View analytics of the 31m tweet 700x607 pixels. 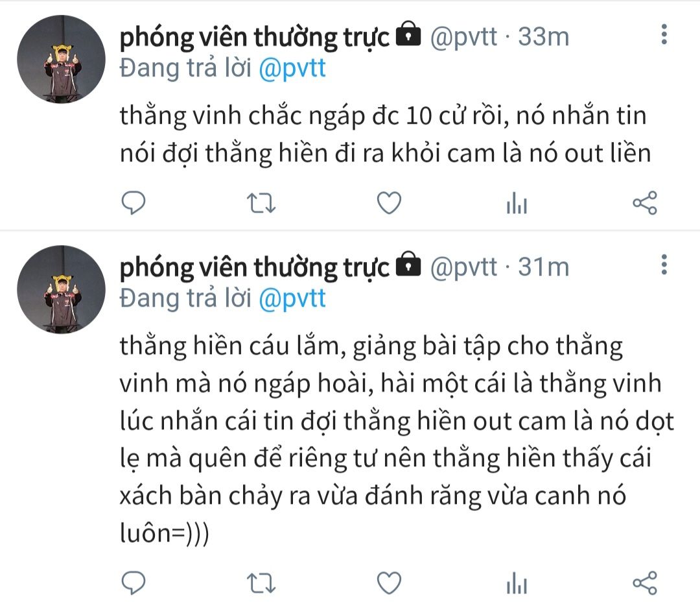coord(517,583)
